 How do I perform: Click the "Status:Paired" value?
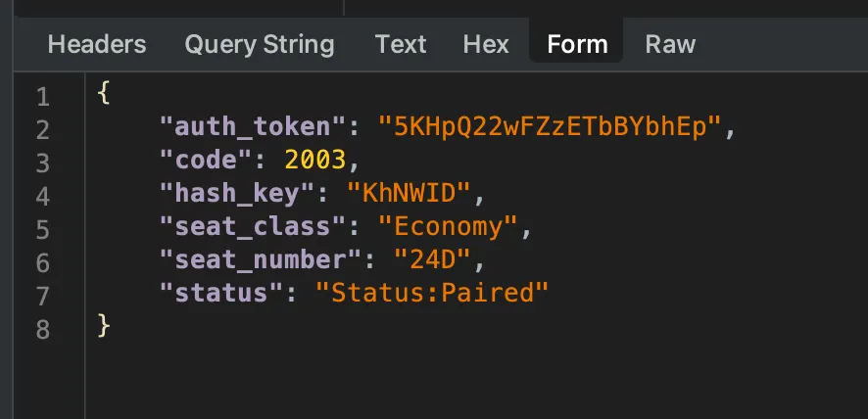[x=432, y=293]
